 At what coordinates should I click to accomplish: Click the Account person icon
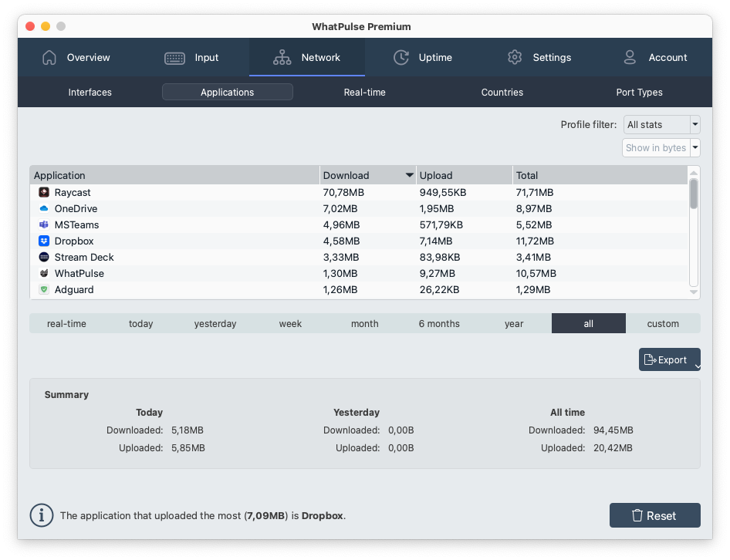pyautogui.click(x=630, y=57)
